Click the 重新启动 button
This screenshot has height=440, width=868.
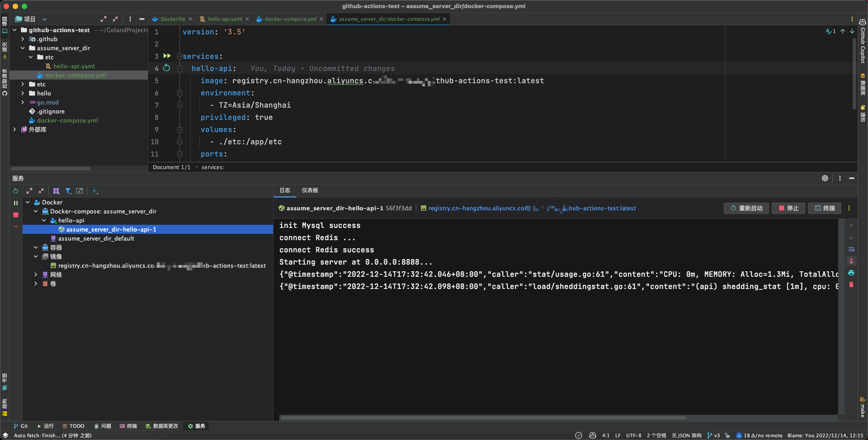pos(746,208)
